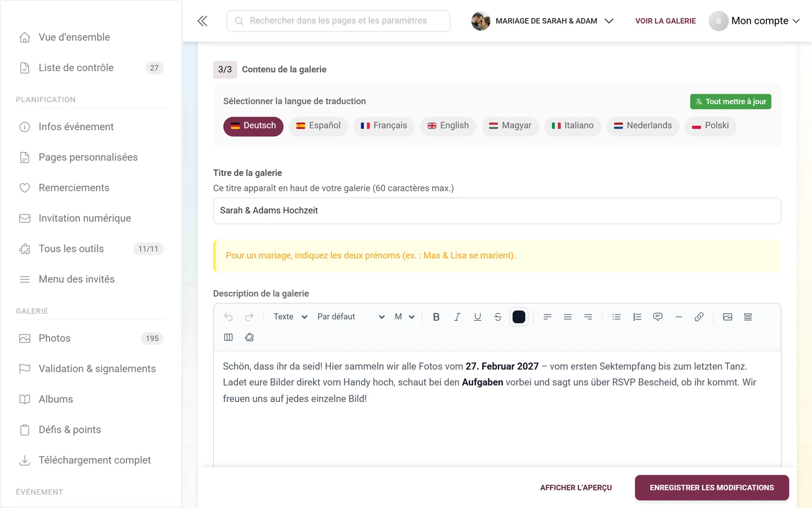Click the puzzle-piece icon in the editor toolbar
The width and height of the screenshot is (812, 508).
249,338
